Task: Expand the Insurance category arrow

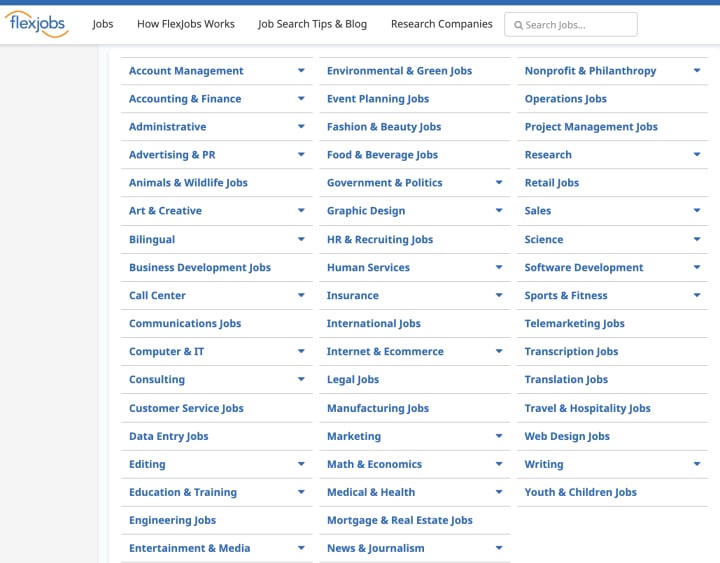Action: pos(499,295)
